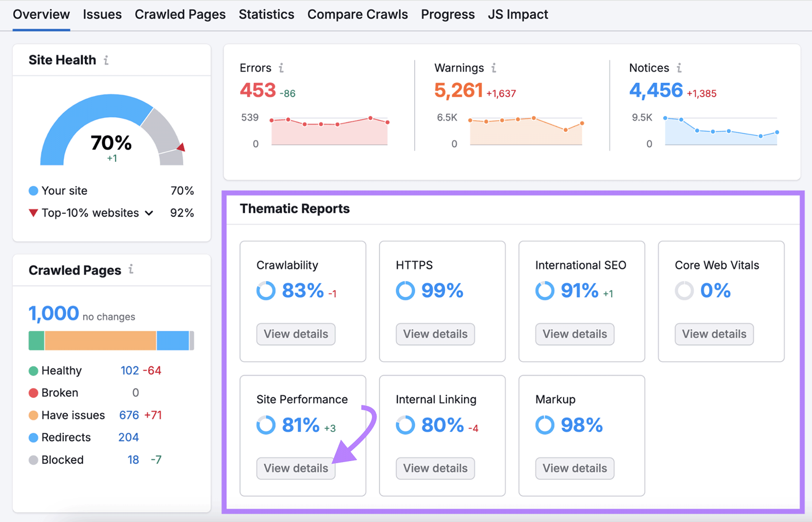Click the Notices info icon
812x522 pixels.
point(680,67)
